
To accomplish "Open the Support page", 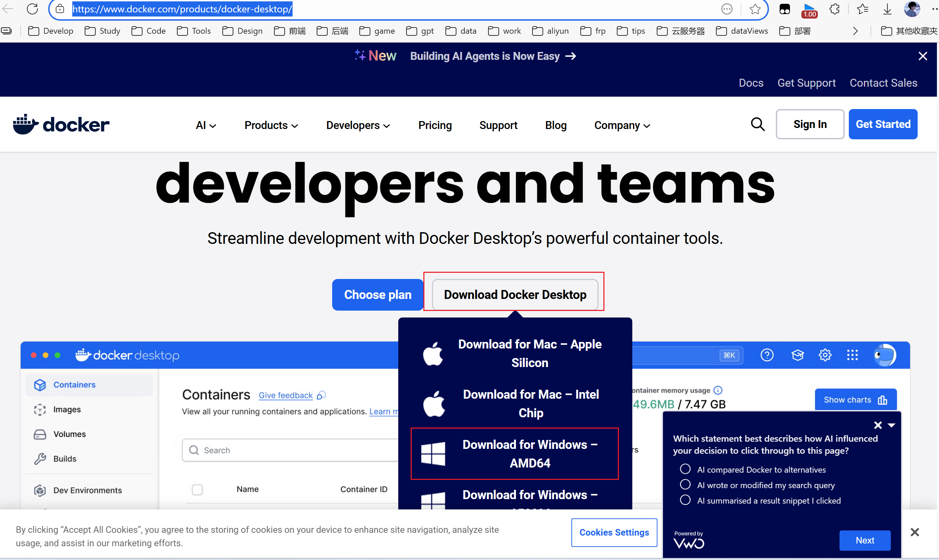I will tap(498, 125).
